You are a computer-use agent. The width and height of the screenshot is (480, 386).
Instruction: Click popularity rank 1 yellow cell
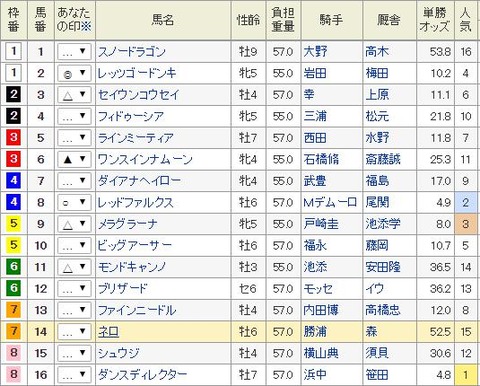click(466, 374)
